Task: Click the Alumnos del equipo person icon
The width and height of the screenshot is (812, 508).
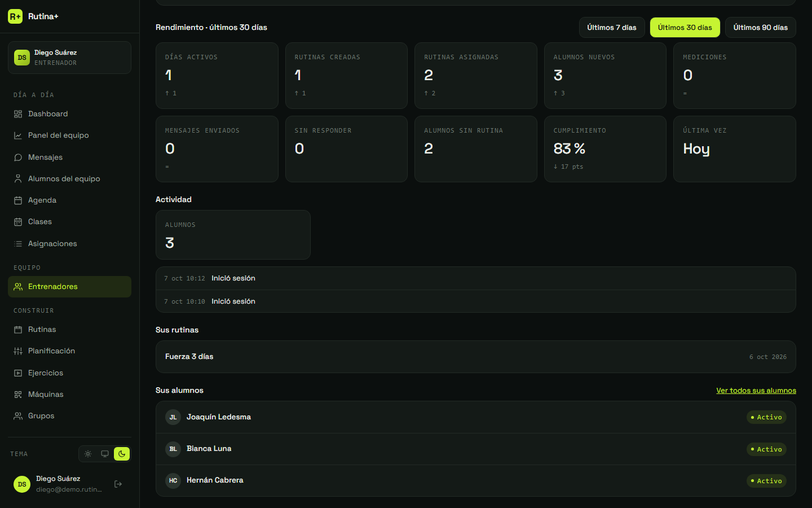Action: [18, 179]
